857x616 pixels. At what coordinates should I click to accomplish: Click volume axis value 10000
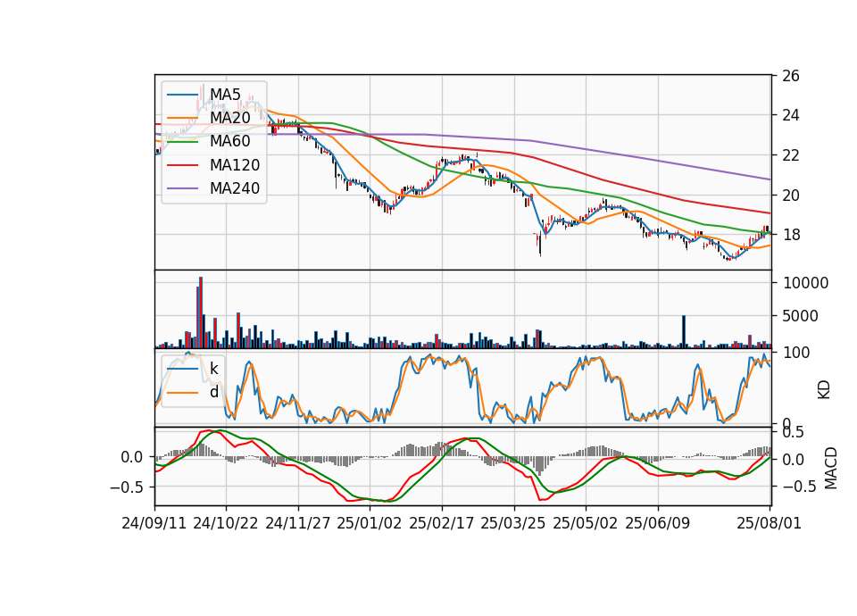(805, 283)
